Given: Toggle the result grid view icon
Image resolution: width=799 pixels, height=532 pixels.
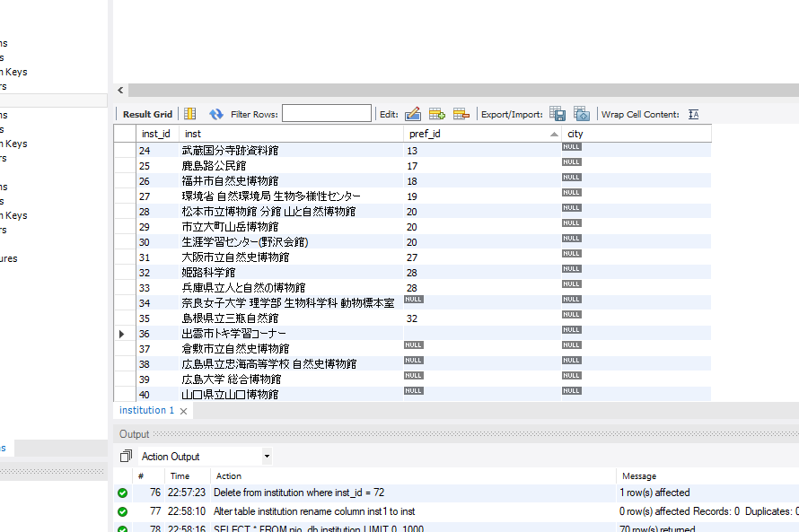Looking at the screenshot, I should (190, 114).
